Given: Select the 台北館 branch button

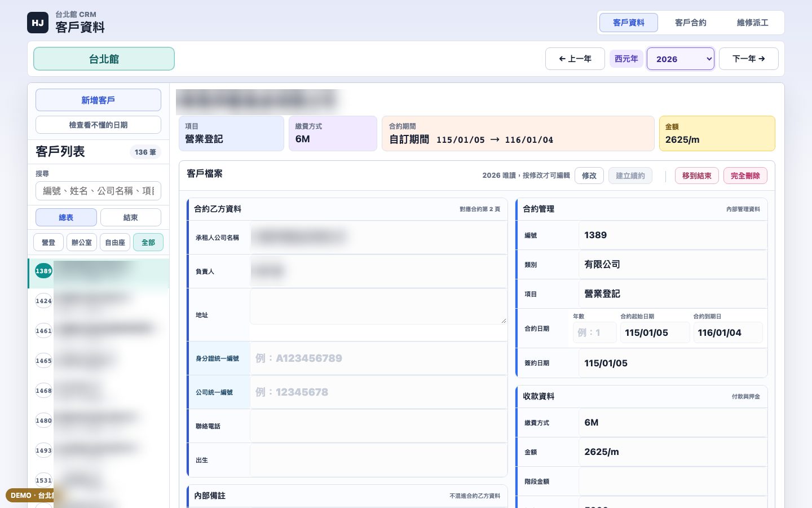Looking at the screenshot, I should [104, 59].
